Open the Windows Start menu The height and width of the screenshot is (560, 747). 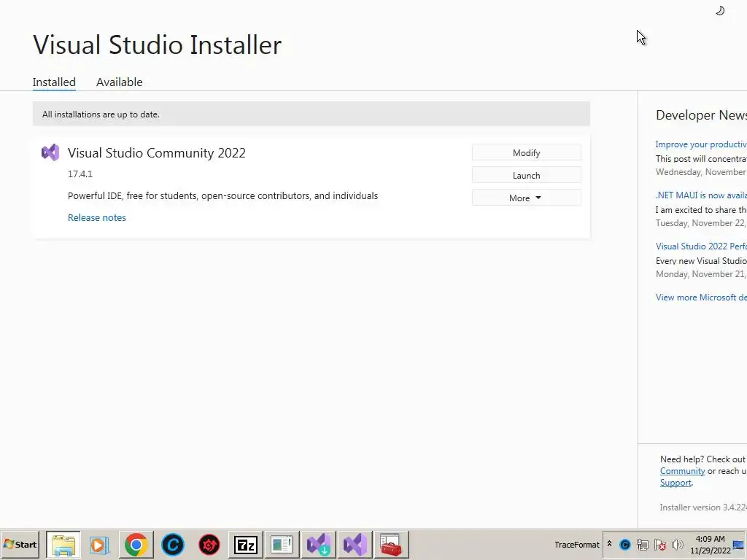(20, 544)
